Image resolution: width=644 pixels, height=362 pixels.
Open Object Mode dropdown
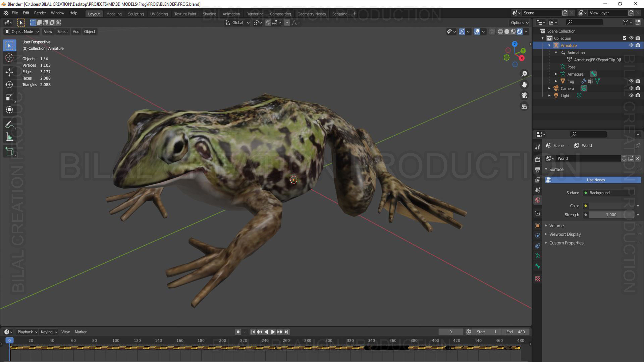(x=22, y=32)
